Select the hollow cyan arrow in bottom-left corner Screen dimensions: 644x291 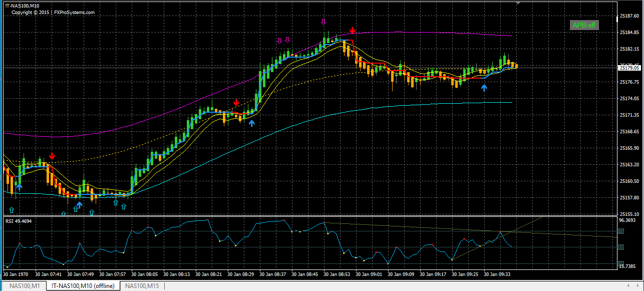12,209
